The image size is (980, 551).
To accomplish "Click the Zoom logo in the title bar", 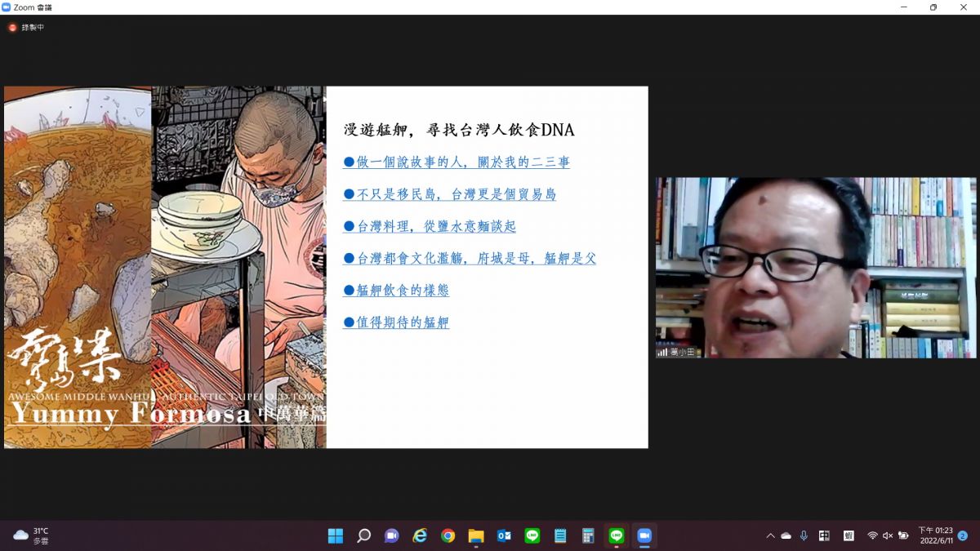I will 7,7.
